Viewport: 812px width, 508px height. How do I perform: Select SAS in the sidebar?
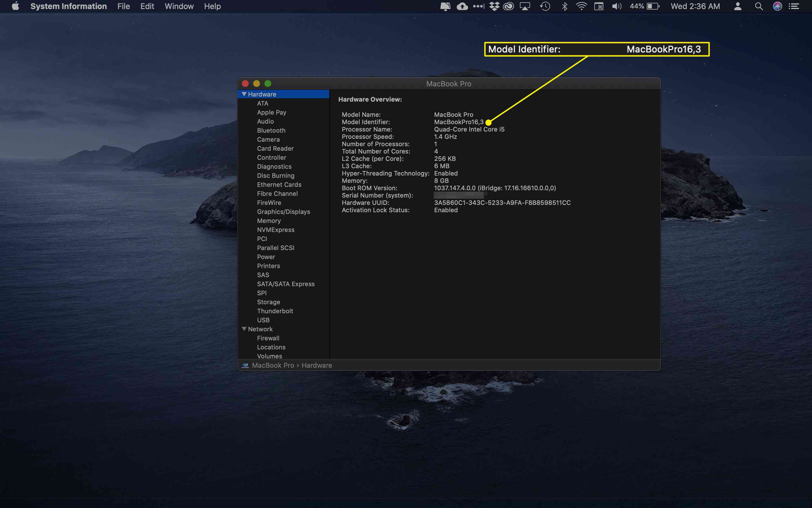pos(263,275)
